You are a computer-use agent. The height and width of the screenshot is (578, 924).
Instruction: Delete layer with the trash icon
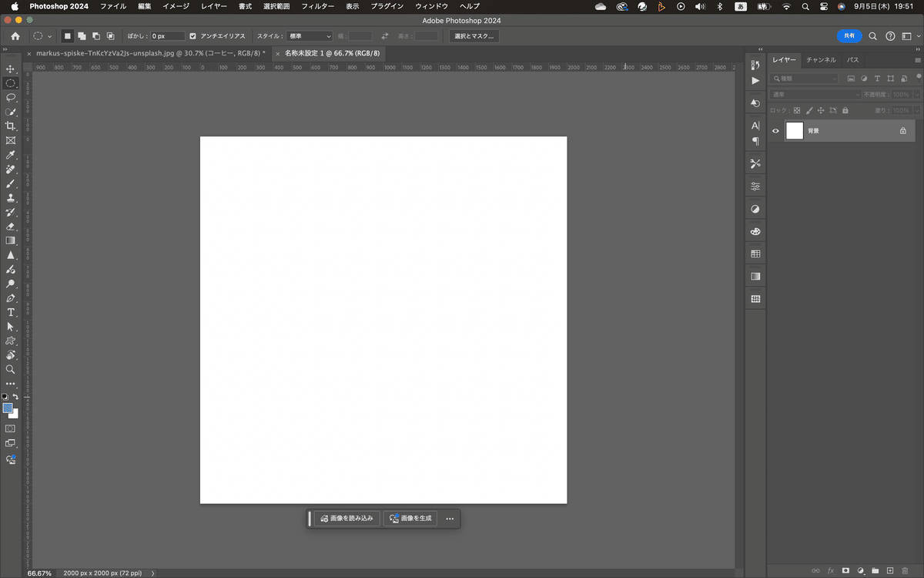click(905, 570)
